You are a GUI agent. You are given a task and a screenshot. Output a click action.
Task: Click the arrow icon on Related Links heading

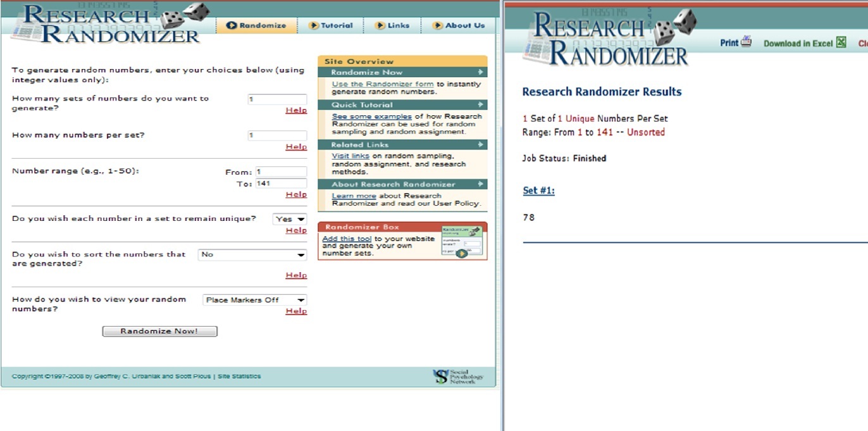481,145
